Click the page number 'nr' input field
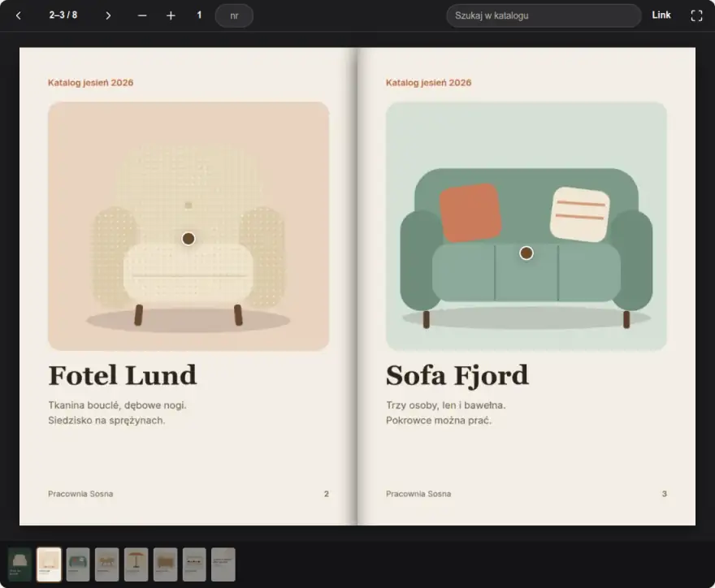The width and height of the screenshot is (715, 588). [234, 15]
